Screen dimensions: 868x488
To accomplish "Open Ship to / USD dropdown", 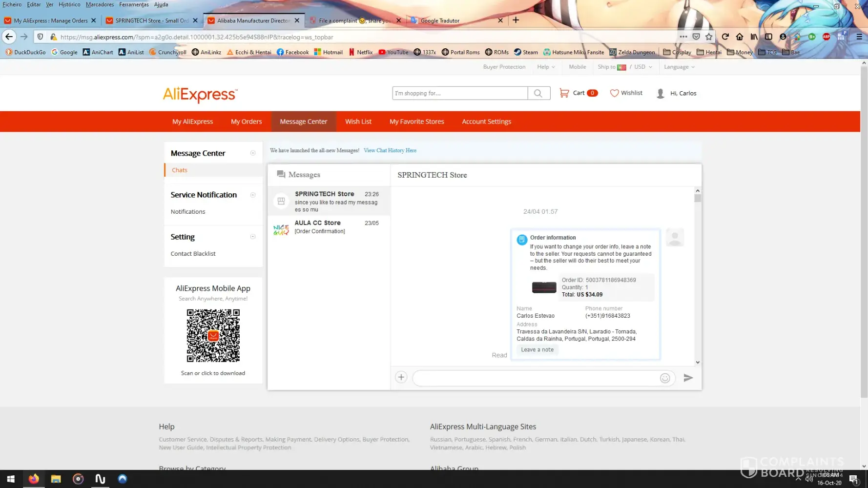I will pyautogui.click(x=624, y=67).
